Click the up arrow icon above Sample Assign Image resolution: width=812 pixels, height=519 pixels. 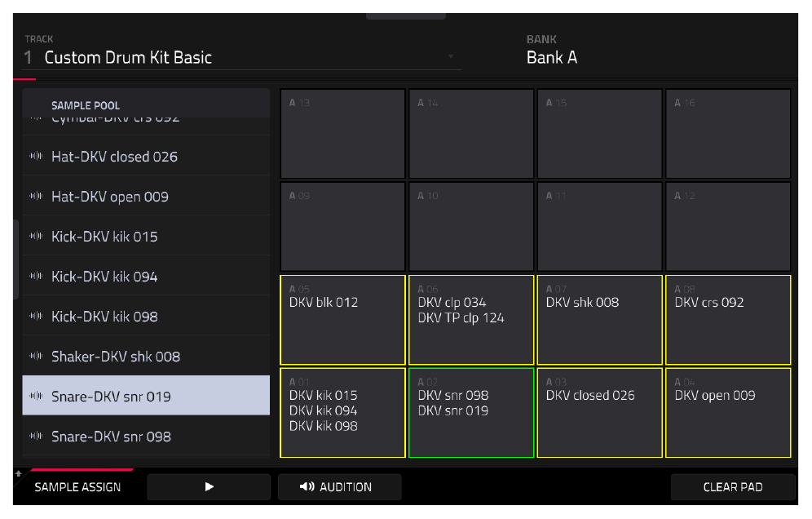(x=18, y=473)
